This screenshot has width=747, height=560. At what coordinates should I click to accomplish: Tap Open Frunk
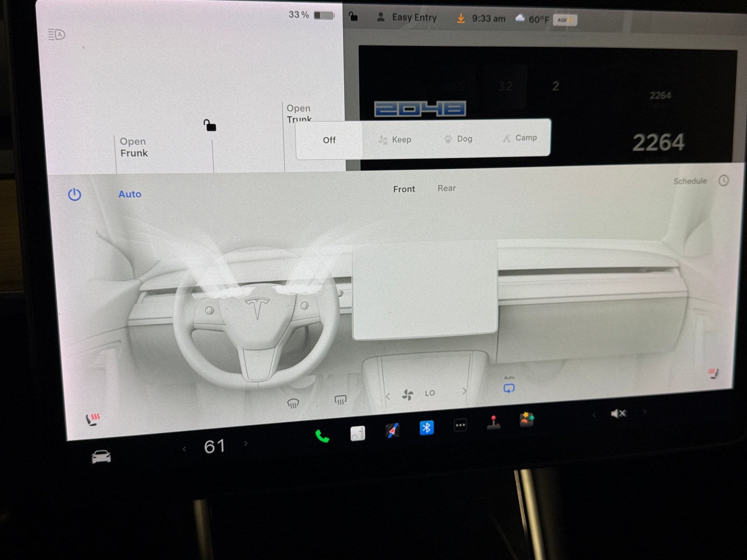(x=134, y=147)
